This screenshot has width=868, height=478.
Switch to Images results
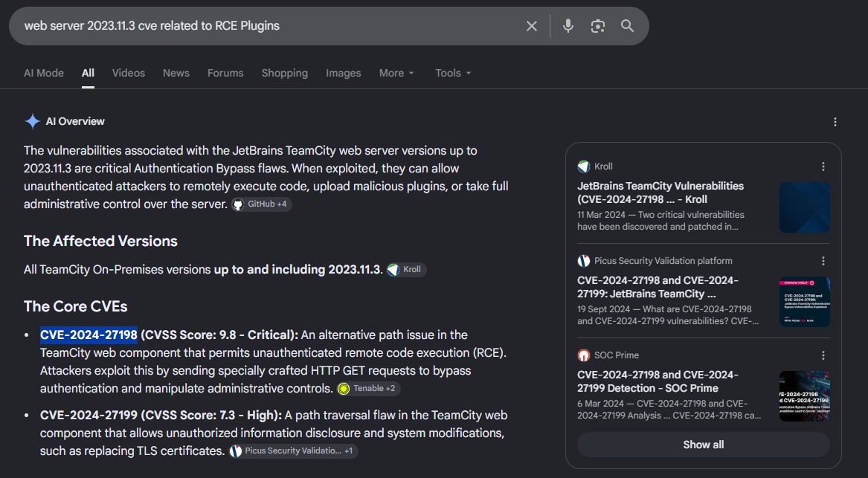pos(343,73)
